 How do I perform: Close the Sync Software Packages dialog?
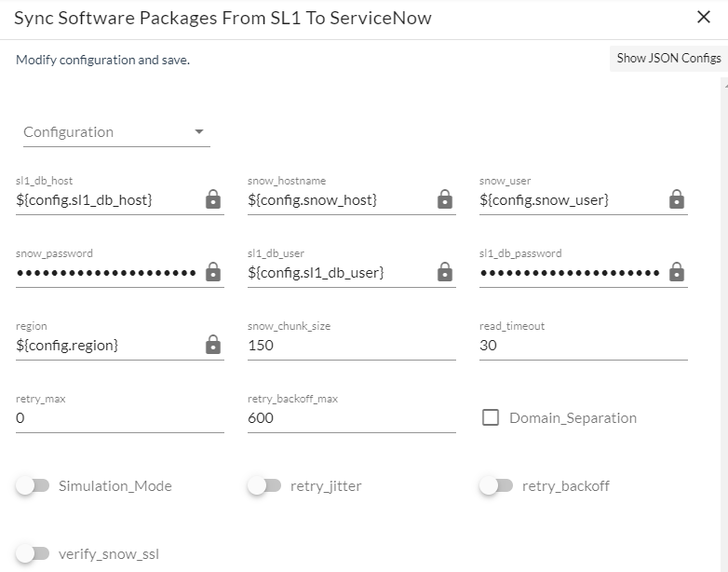[x=704, y=17]
